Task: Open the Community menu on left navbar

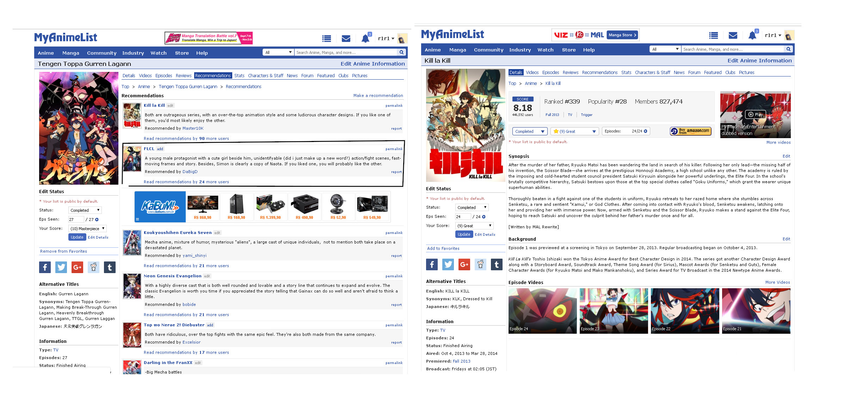Action: tap(101, 53)
